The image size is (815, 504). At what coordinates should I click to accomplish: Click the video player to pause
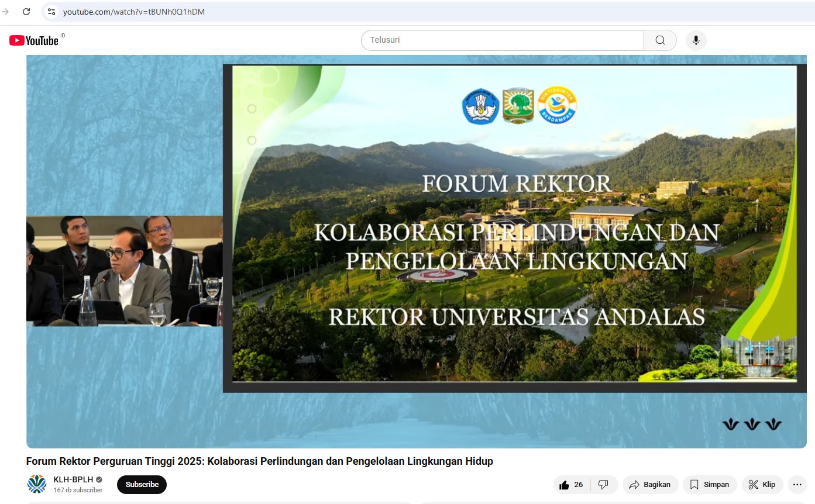[417, 251]
